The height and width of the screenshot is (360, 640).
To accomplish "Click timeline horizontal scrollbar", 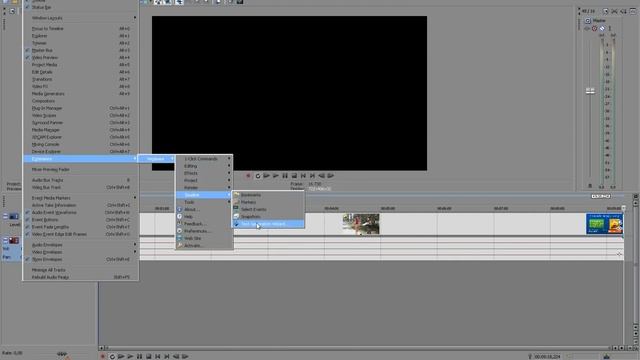I will (359, 348).
